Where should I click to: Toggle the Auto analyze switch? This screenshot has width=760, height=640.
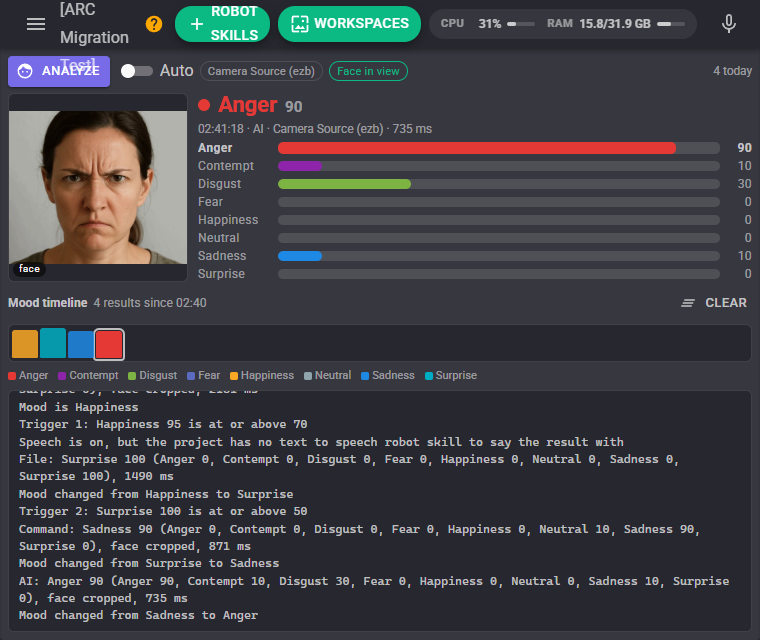tap(136, 71)
